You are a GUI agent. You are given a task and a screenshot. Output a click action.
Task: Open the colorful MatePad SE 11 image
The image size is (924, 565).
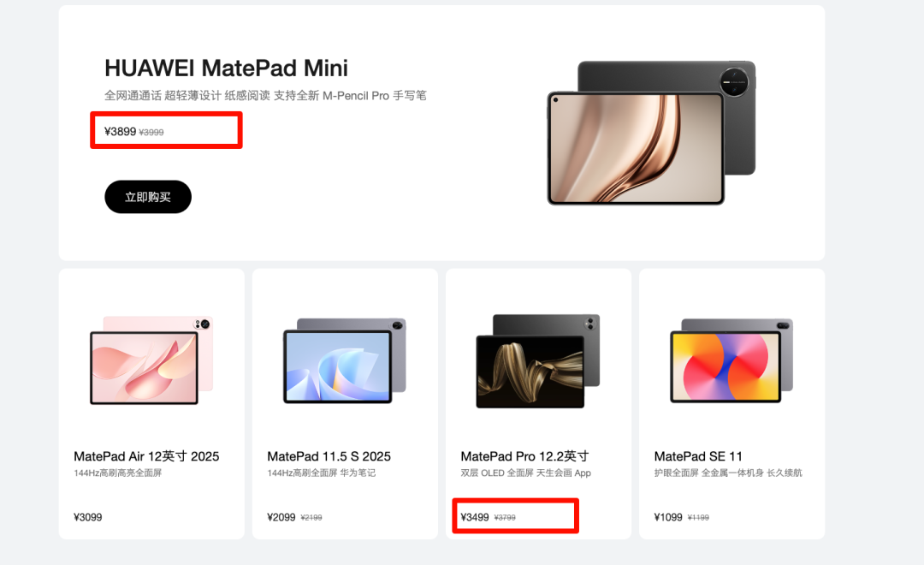coord(731,360)
